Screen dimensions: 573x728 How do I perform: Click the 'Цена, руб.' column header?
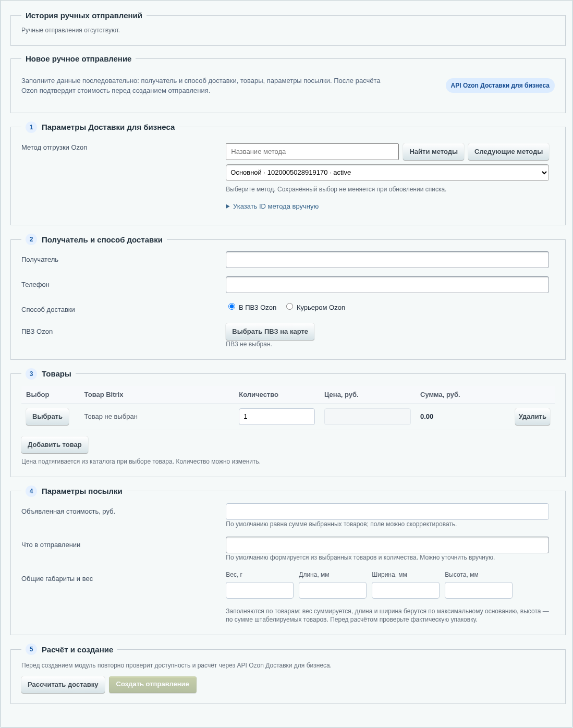tap(342, 395)
